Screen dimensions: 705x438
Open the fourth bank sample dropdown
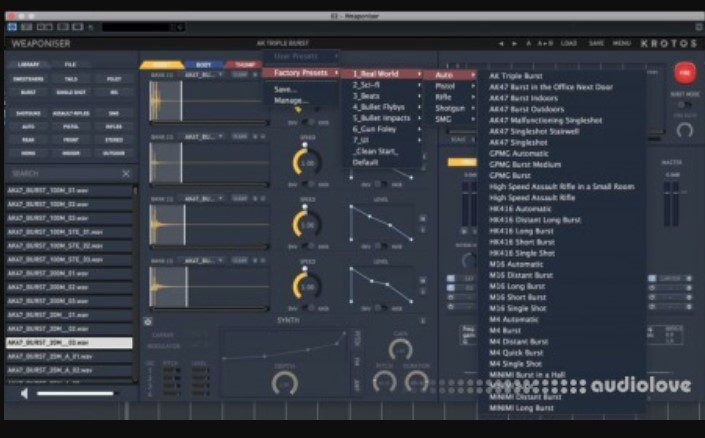(203, 260)
